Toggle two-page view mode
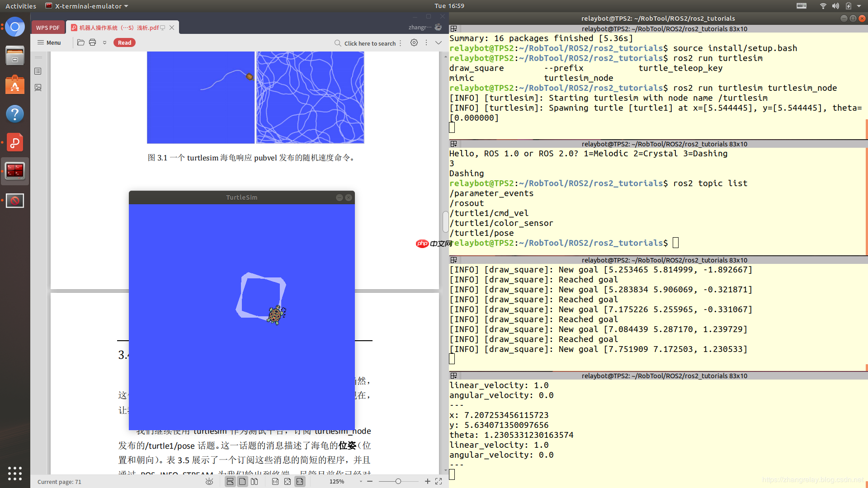Viewport: 868px width, 488px height. [x=255, y=482]
